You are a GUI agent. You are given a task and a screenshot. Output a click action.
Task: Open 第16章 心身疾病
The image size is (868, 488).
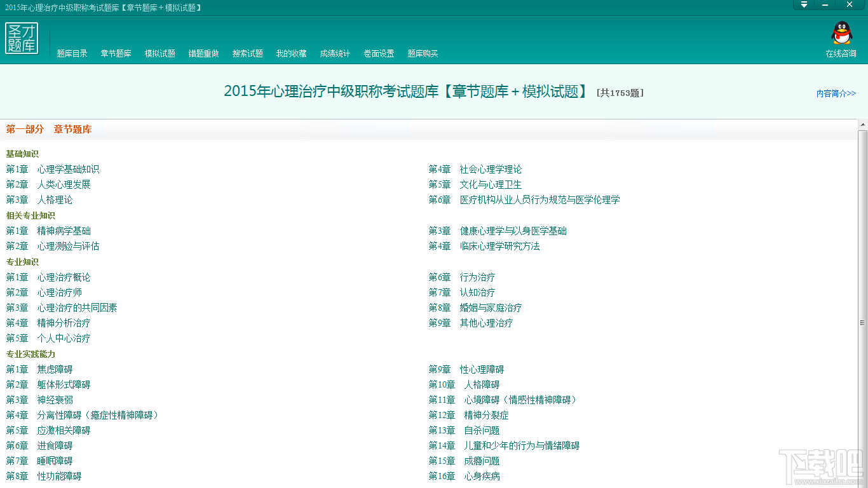(x=464, y=476)
